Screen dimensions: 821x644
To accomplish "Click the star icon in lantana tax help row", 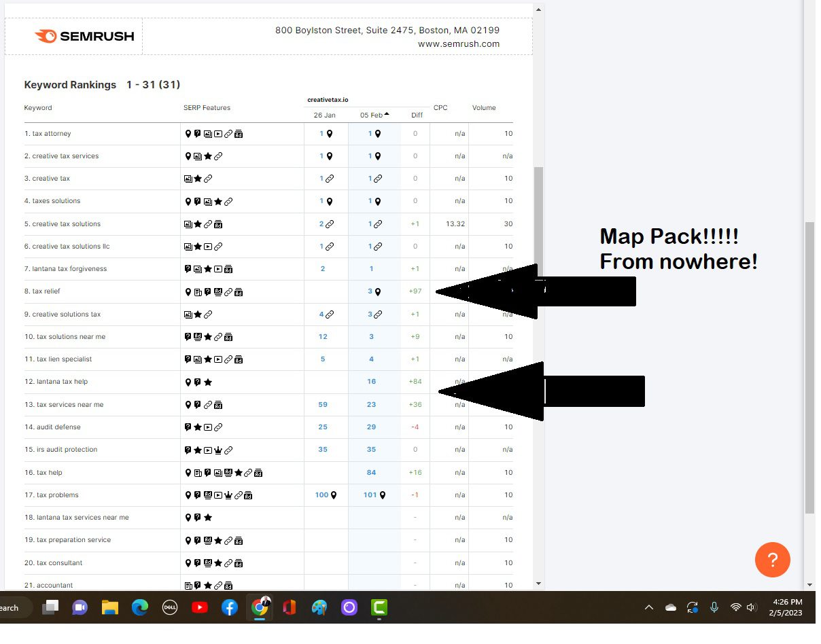I will point(208,382).
